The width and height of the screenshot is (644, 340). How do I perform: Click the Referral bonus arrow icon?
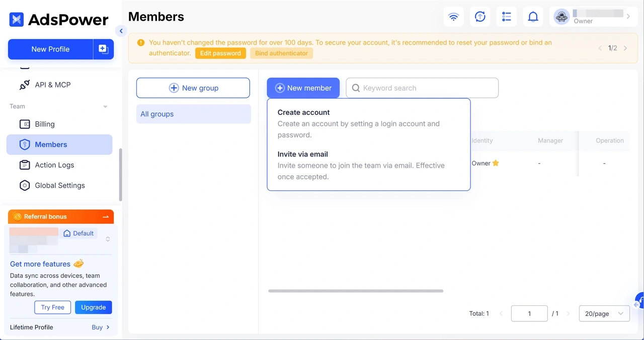click(x=106, y=217)
